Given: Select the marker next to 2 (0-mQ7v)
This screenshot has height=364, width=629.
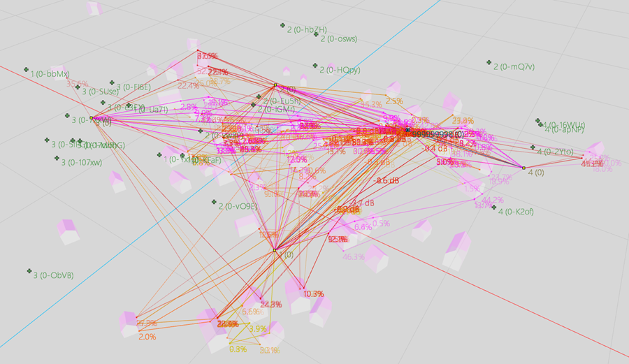Looking at the screenshot, I should coord(489,63).
